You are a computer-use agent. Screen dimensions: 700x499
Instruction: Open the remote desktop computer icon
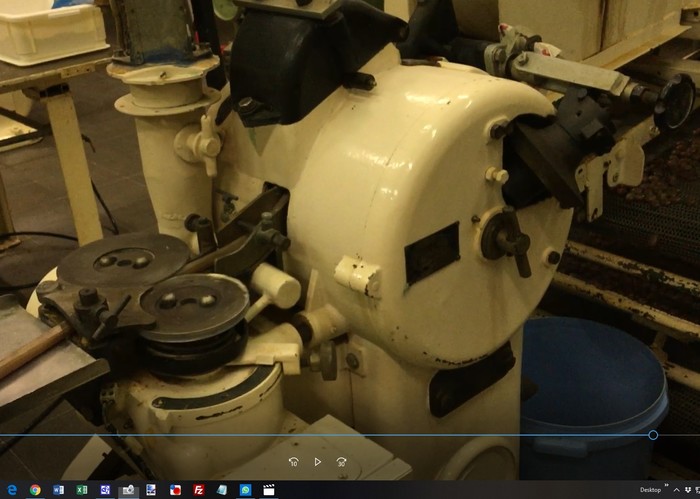tap(151, 490)
